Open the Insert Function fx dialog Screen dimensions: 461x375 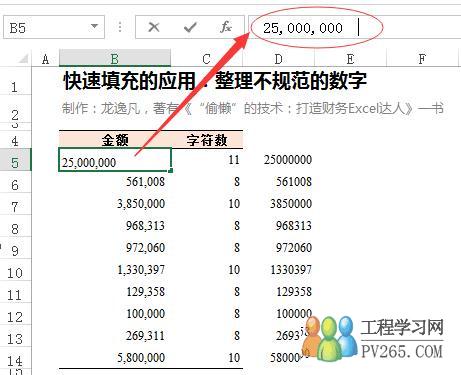[x=226, y=27]
